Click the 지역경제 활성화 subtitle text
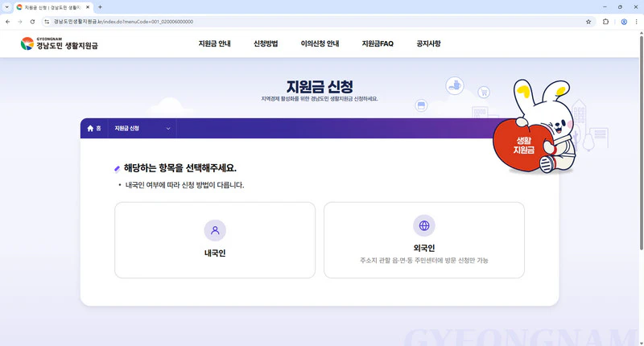 320,99
